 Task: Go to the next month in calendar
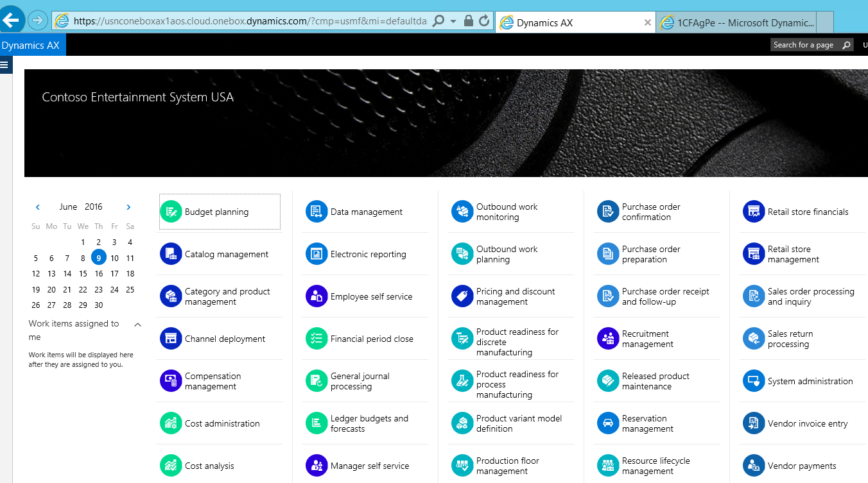tap(128, 207)
